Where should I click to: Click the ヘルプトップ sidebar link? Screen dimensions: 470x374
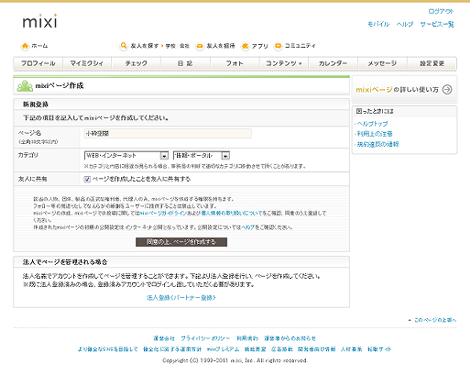point(372,124)
